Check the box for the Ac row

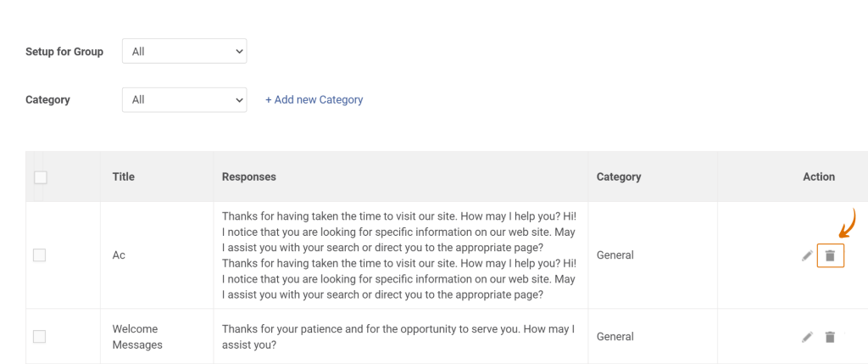coord(39,255)
